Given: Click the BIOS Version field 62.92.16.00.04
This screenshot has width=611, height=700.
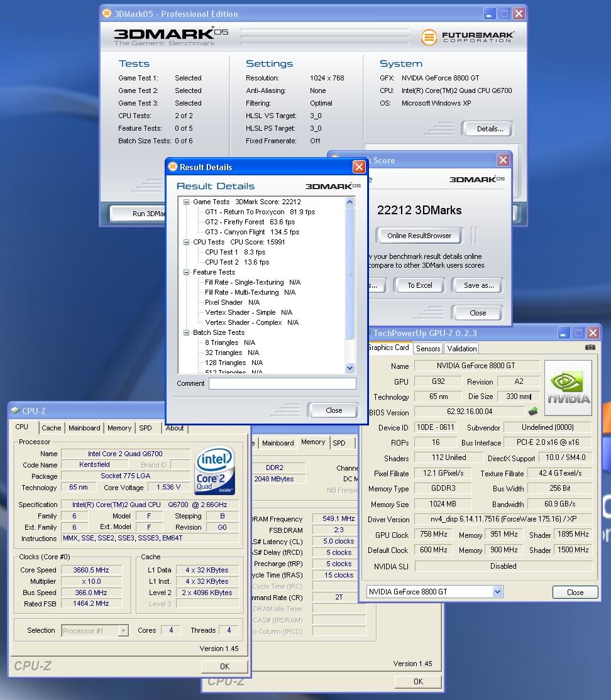Looking at the screenshot, I should point(470,412).
